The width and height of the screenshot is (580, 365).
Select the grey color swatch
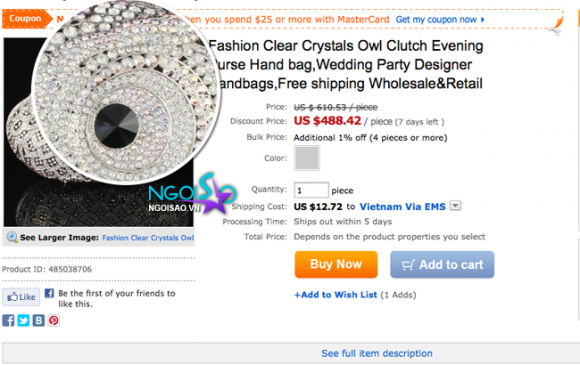tap(307, 158)
